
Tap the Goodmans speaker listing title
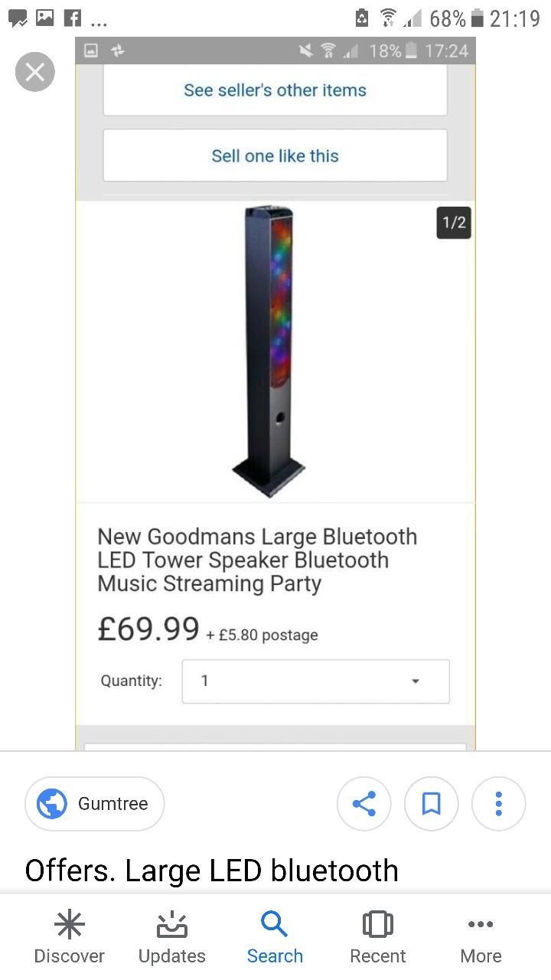pyautogui.click(x=257, y=560)
